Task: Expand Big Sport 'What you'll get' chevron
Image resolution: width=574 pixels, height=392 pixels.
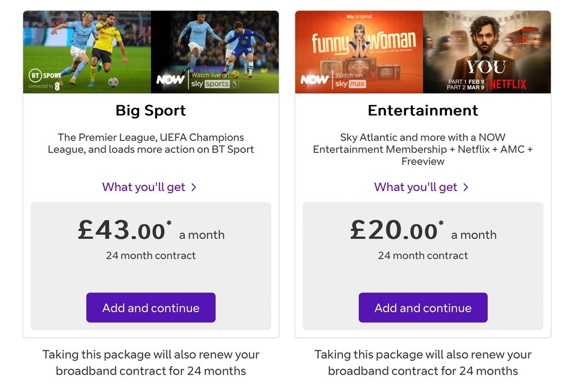Action: click(x=194, y=187)
